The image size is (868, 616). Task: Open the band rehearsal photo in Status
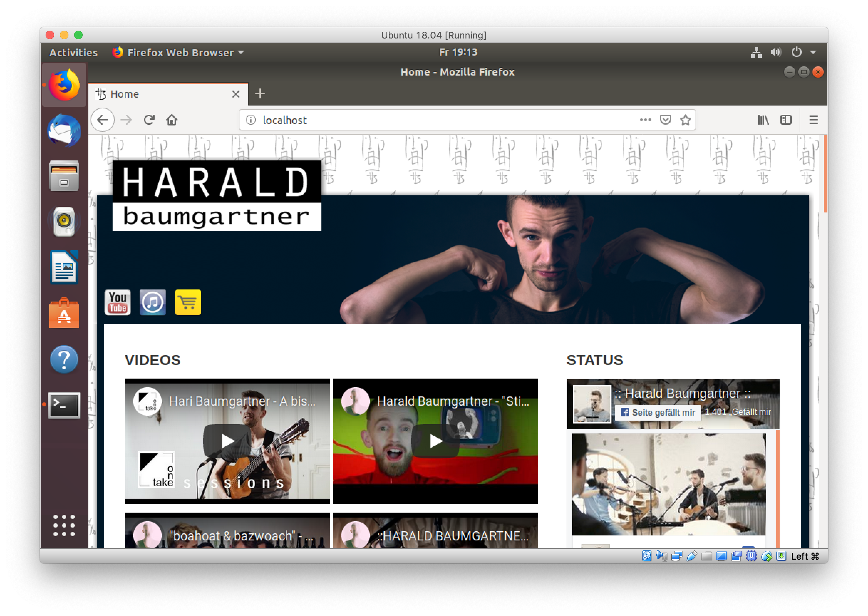click(x=668, y=484)
